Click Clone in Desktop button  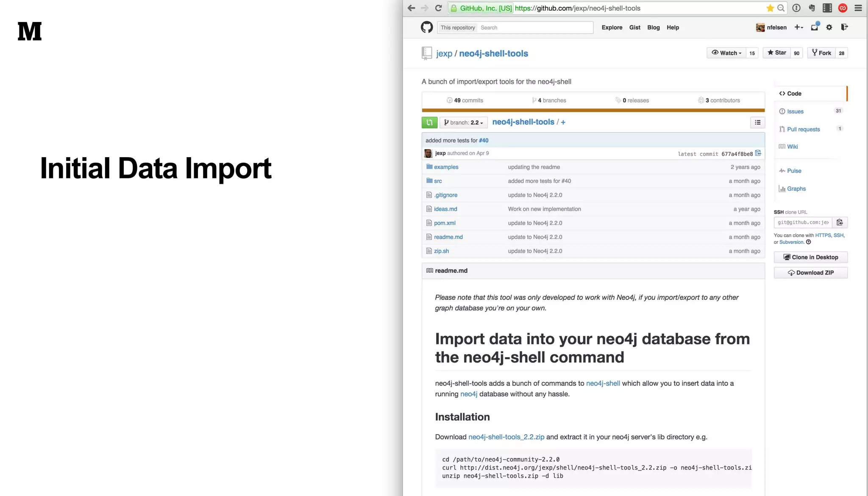click(811, 257)
